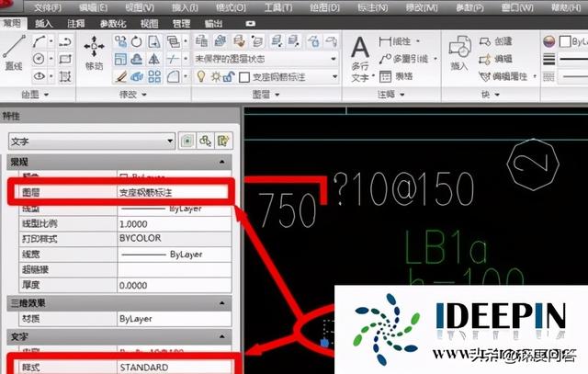
Task: Open the 插入 ribbon tab
Action: click(44, 23)
